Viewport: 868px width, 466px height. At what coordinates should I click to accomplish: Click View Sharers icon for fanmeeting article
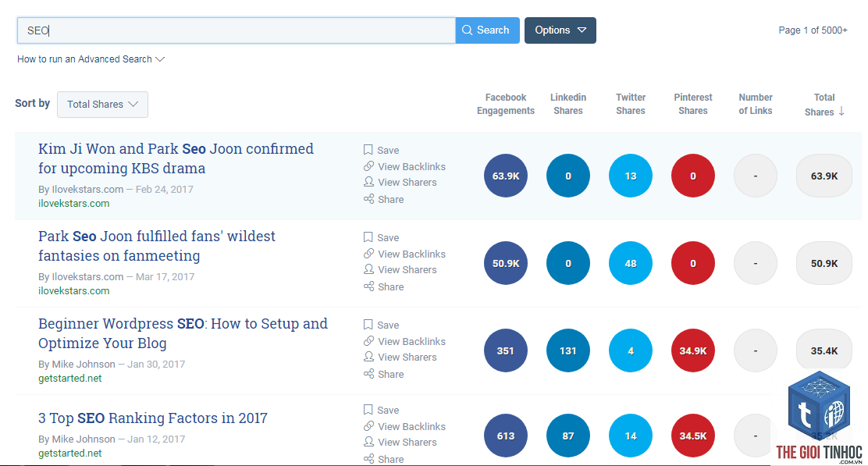tap(368, 269)
